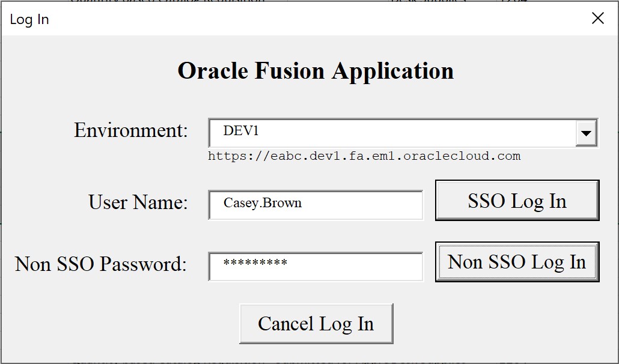The width and height of the screenshot is (619, 364).
Task: Click the Oracle Fusion Application title
Action: [x=315, y=71]
